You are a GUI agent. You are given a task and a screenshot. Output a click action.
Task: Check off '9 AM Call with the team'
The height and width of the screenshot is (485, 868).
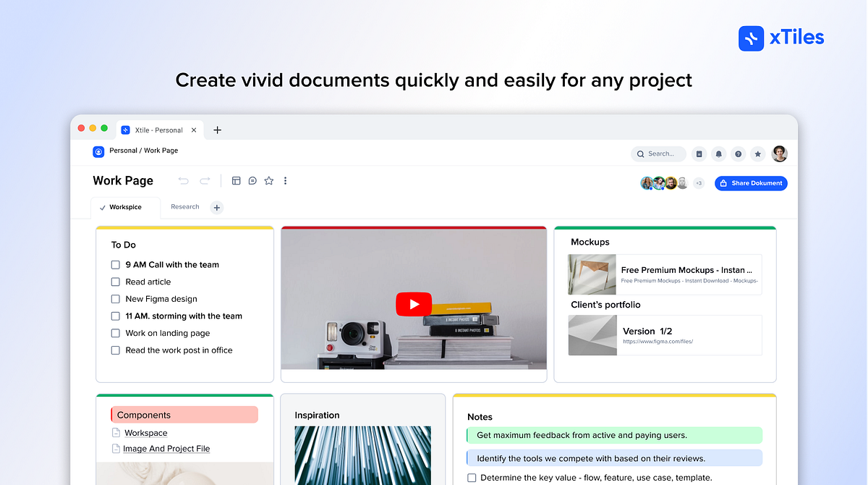[x=115, y=264]
